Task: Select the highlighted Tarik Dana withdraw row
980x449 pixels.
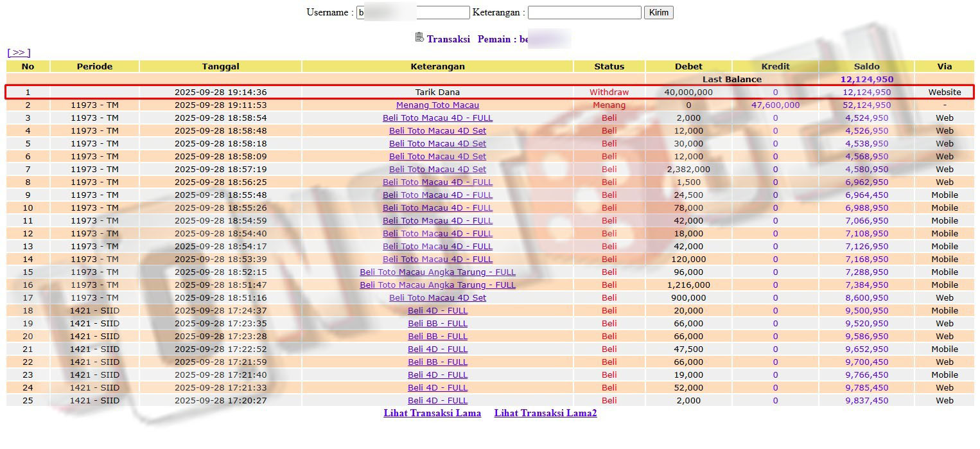Action: [x=437, y=92]
